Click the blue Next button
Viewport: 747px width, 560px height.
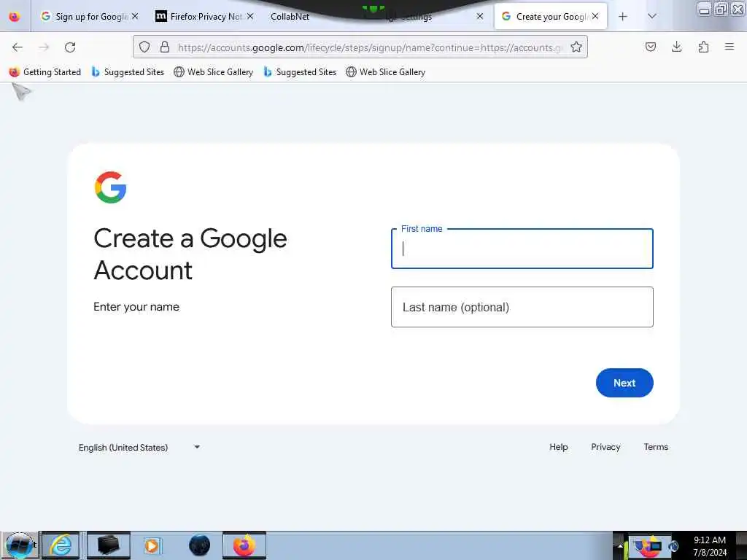tap(624, 383)
